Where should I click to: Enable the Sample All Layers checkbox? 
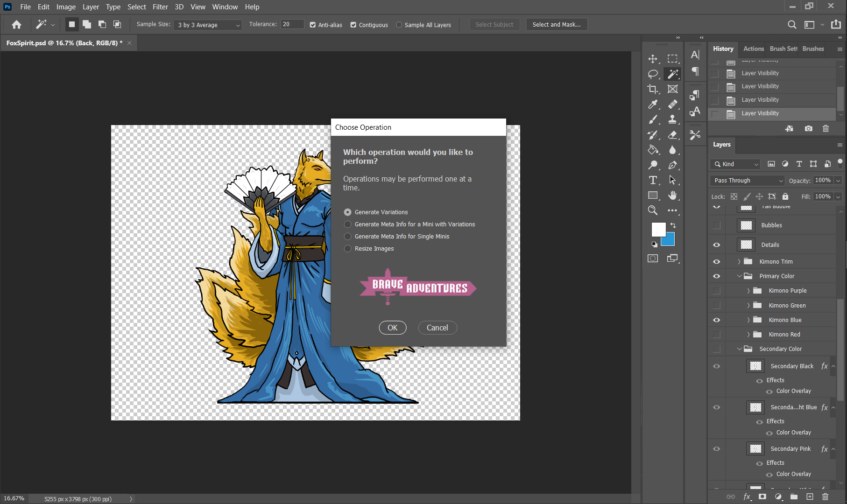point(399,25)
